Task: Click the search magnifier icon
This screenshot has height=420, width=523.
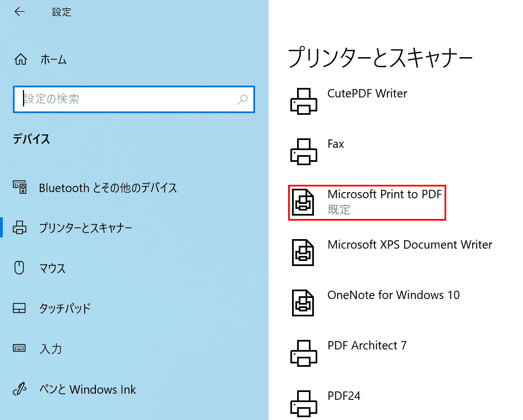Action: click(x=243, y=99)
